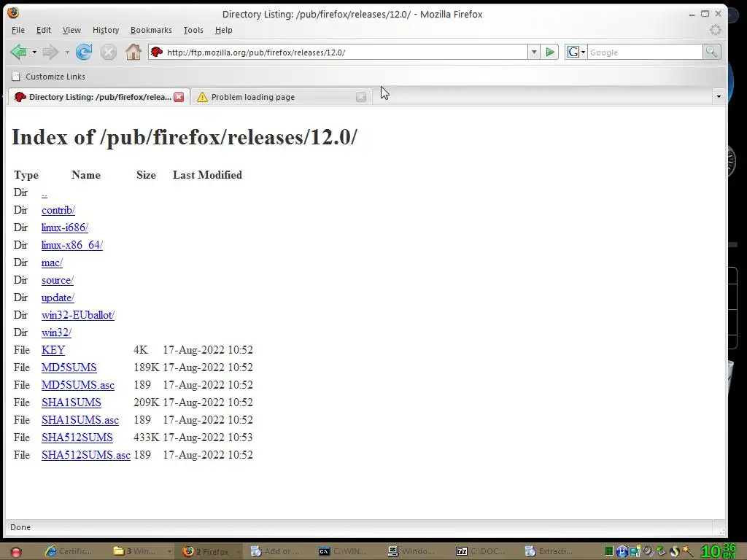Reload the page with the blue Refresh icon

pos(84,52)
